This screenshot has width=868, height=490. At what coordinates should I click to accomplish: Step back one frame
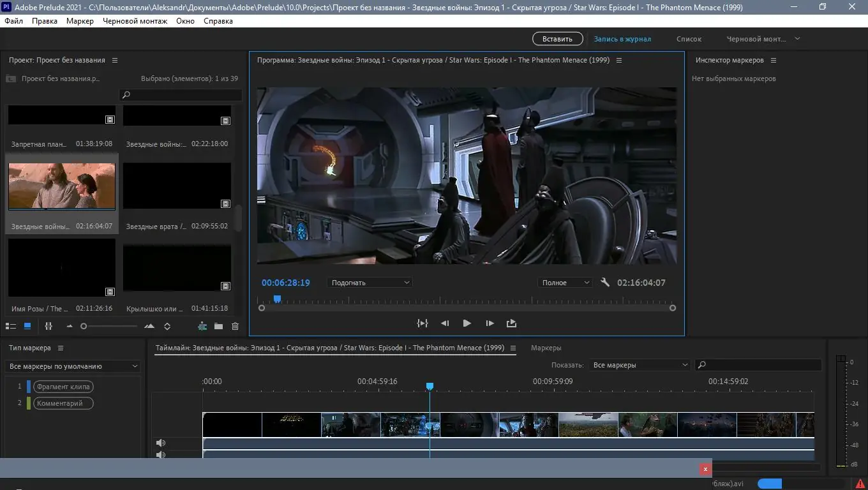point(445,323)
